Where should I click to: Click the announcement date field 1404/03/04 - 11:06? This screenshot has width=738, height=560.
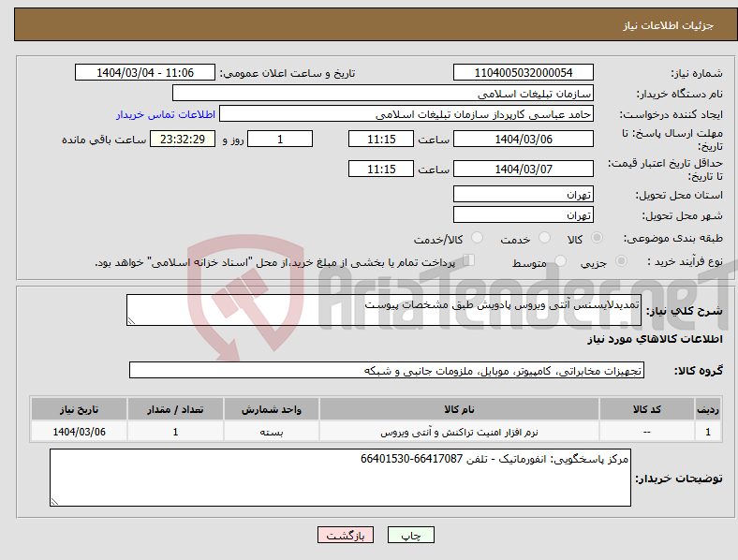[x=145, y=72]
